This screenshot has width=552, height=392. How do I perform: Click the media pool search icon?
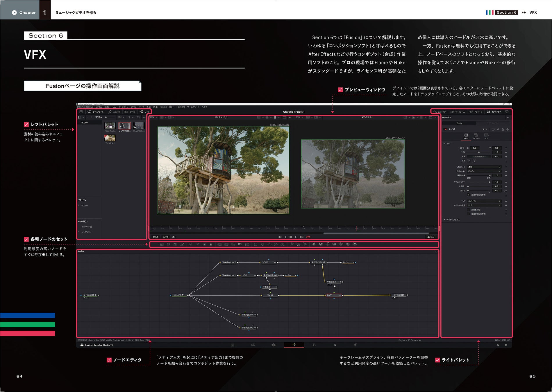coord(129,117)
